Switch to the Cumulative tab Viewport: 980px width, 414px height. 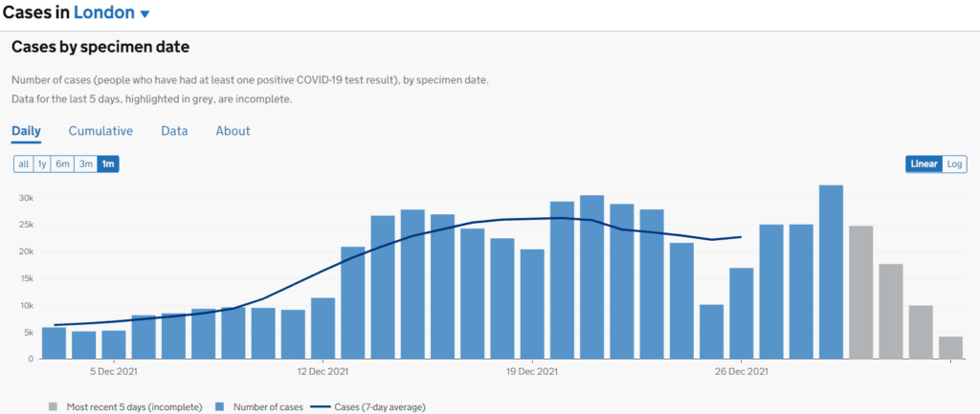point(100,131)
